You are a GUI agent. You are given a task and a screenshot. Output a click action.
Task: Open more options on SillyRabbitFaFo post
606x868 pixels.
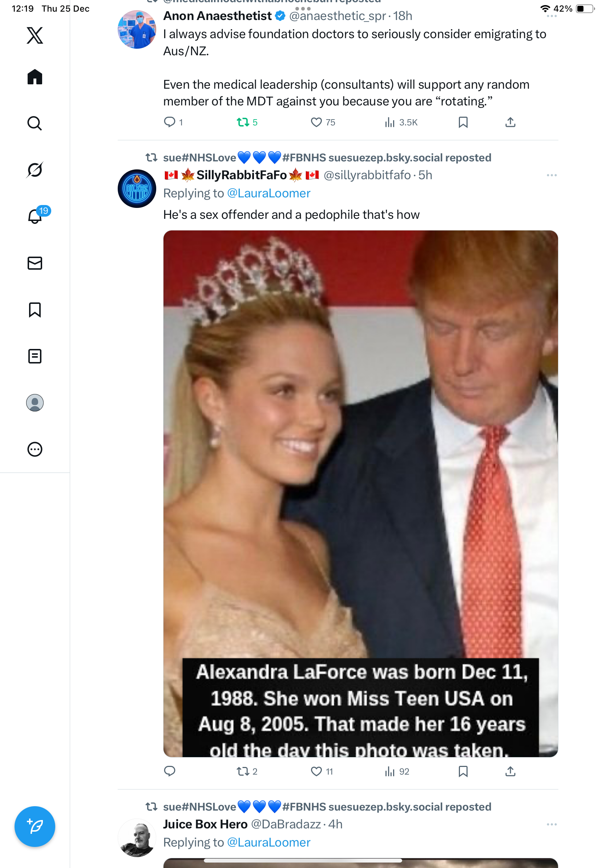[x=551, y=176]
